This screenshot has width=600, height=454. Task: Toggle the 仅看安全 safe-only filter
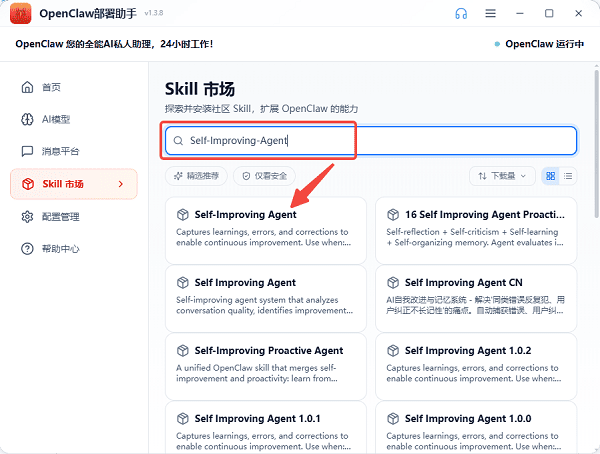(264, 176)
